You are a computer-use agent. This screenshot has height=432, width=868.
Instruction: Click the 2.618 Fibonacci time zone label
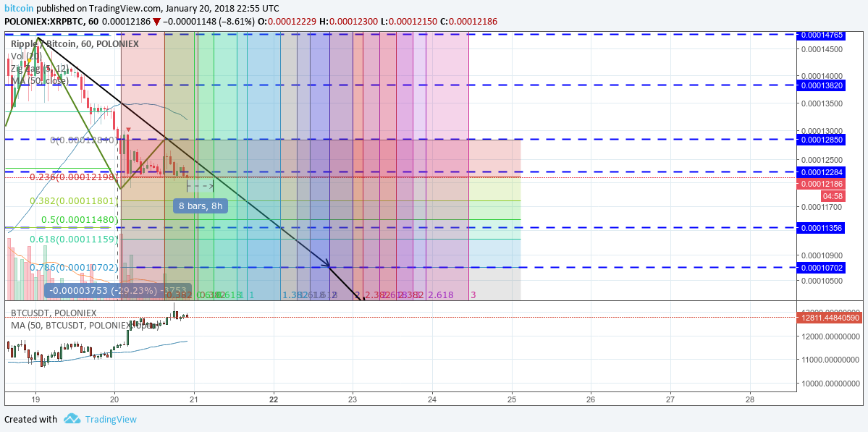(x=441, y=295)
